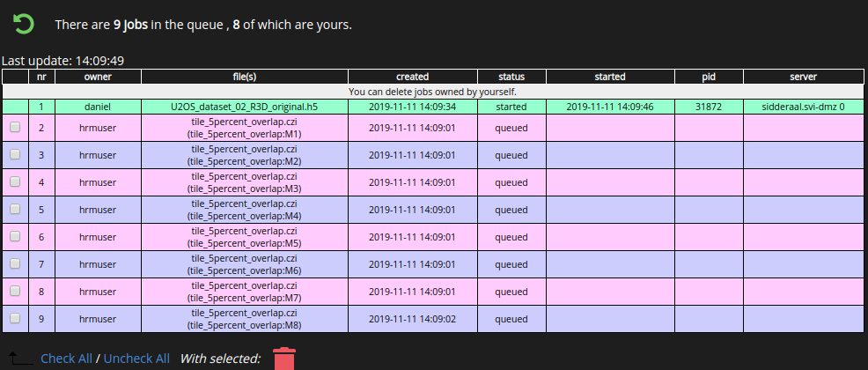This screenshot has height=370, width=868.
Task: Click the 'started' column header
Action: click(x=610, y=77)
